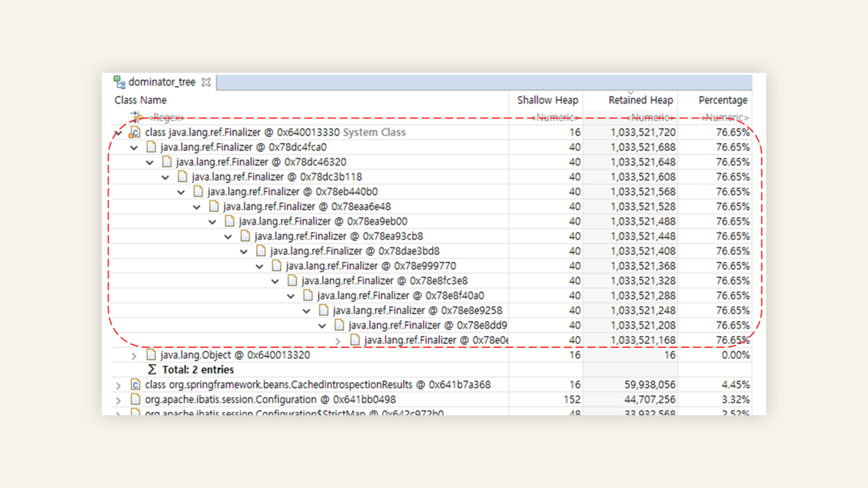Click the Finalizer System Class icon

click(135, 132)
